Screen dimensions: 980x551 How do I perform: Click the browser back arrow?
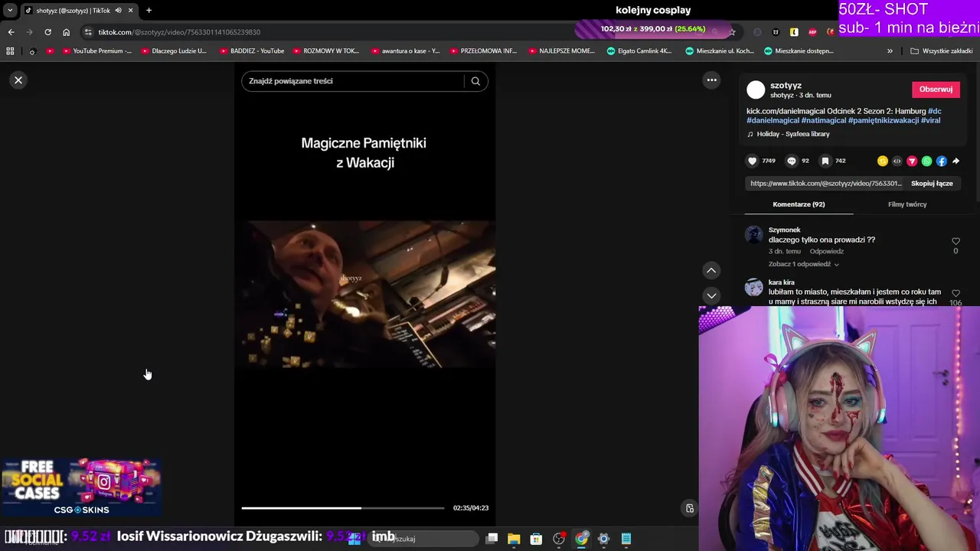click(x=11, y=32)
